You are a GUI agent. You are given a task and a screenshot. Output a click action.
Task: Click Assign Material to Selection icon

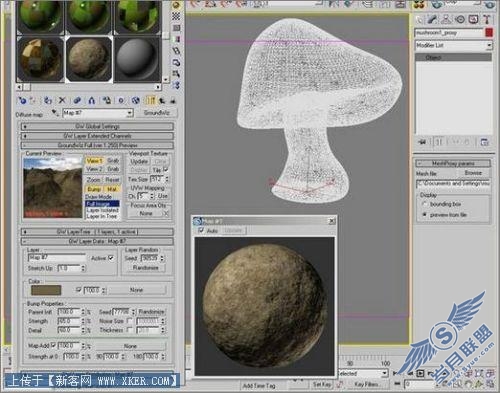pos(48,100)
